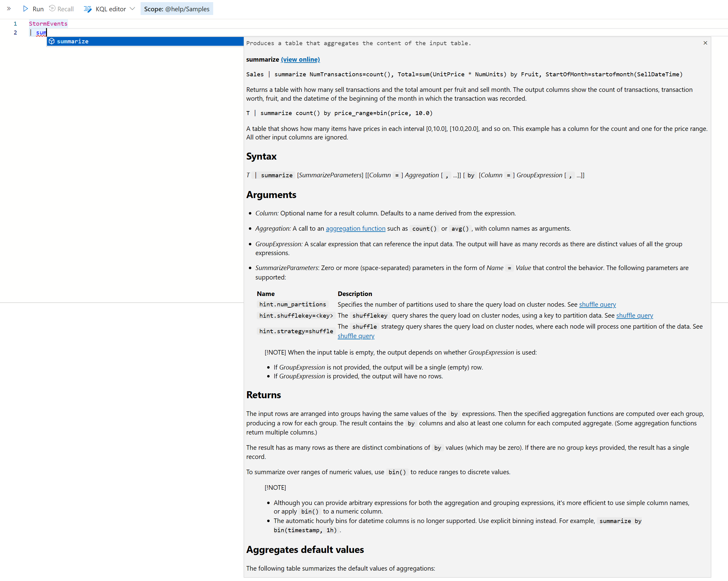
Task: Place cursor on the underlined sum text
Action: pyautogui.click(x=41, y=33)
